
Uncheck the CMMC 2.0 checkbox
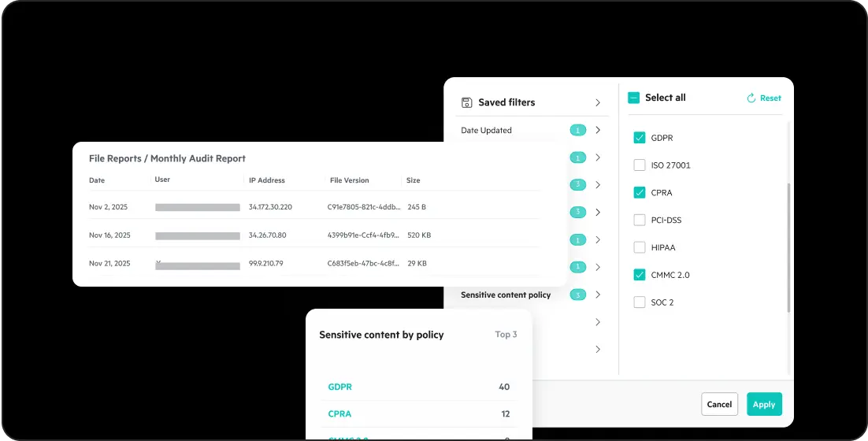[640, 275]
